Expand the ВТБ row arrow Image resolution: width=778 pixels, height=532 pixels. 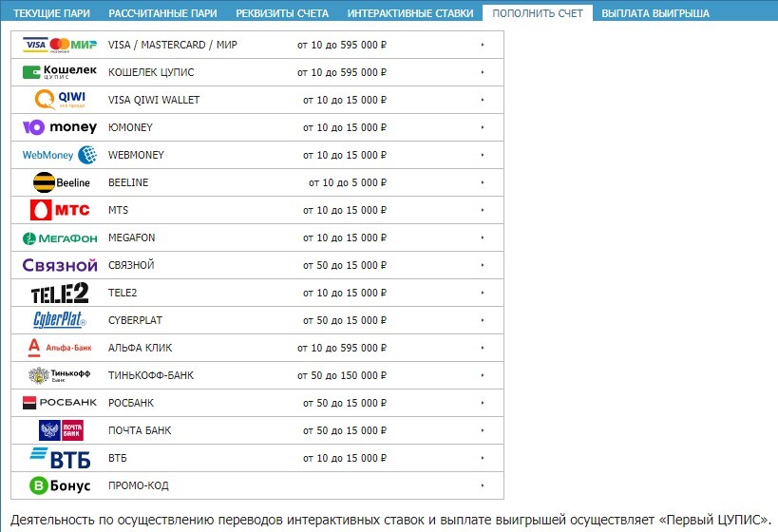483,458
